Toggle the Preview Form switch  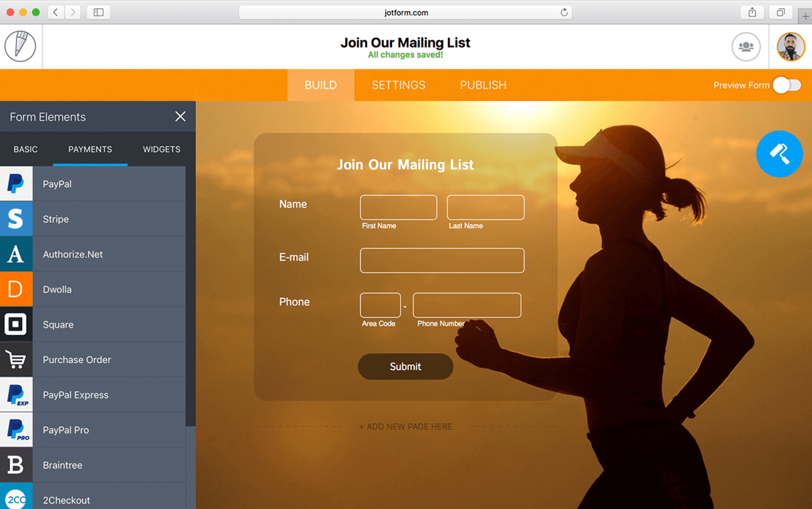(x=787, y=85)
